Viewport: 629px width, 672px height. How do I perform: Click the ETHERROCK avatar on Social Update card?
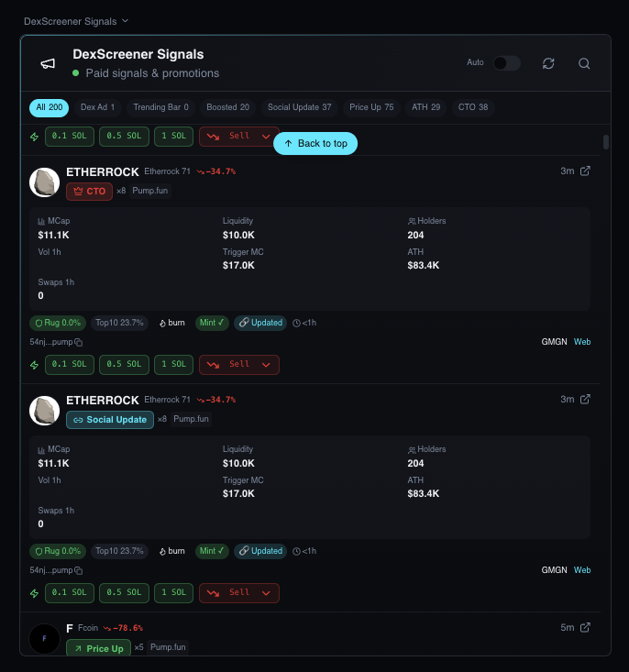(x=45, y=411)
